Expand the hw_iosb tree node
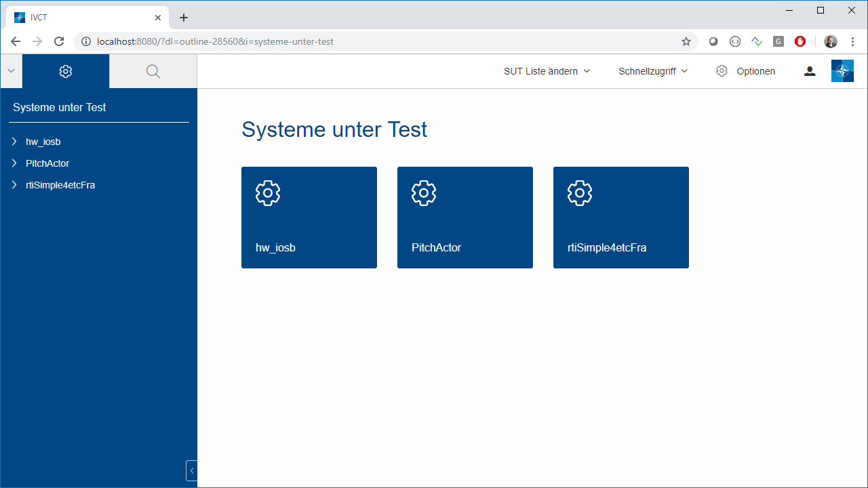This screenshot has height=488, width=868. pos(14,142)
